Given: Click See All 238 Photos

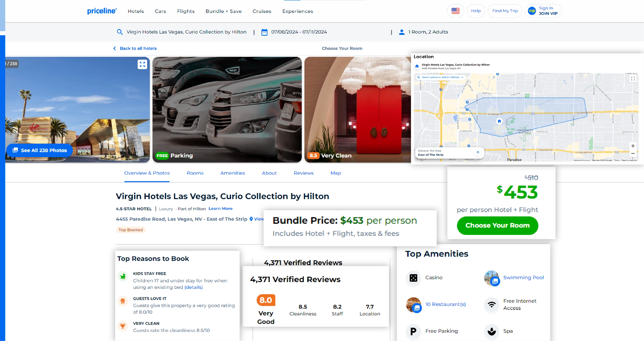Looking at the screenshot, I should coord(40,150).
